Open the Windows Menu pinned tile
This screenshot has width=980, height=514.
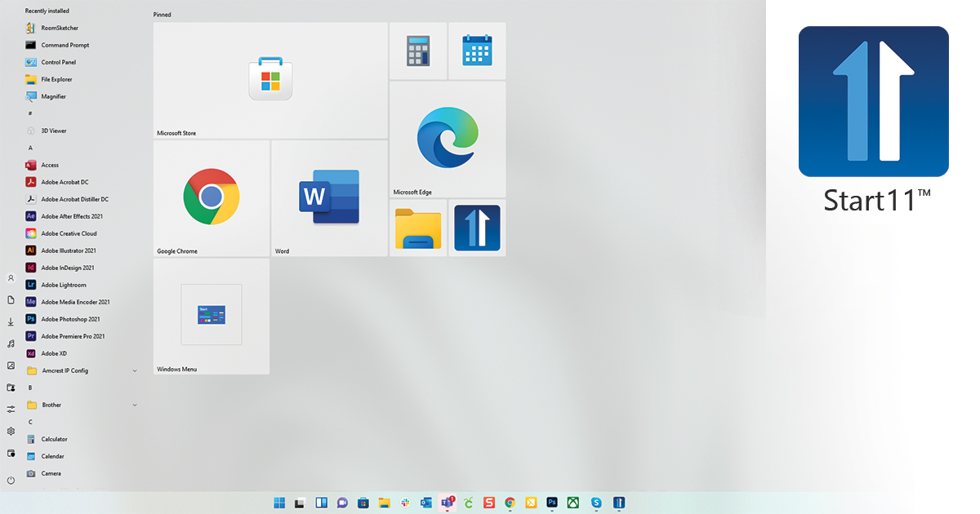point(212,317)
